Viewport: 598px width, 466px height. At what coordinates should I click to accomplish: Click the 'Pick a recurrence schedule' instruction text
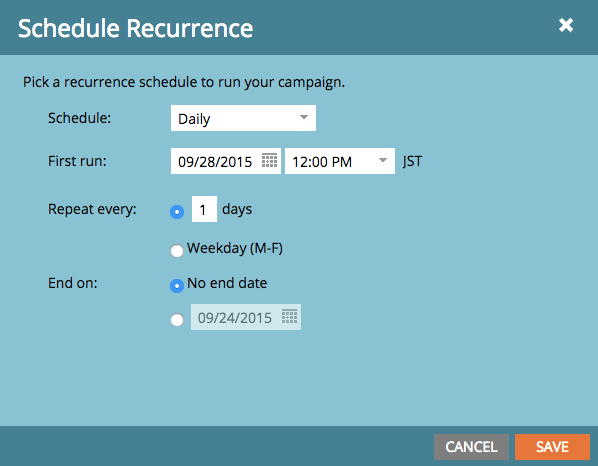184,82
